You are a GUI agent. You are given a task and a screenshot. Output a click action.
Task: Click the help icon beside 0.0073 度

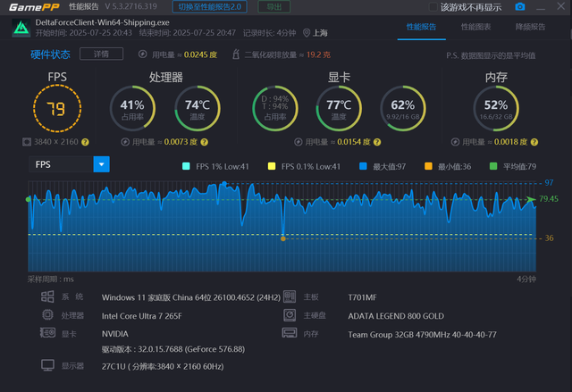point(205,142)
